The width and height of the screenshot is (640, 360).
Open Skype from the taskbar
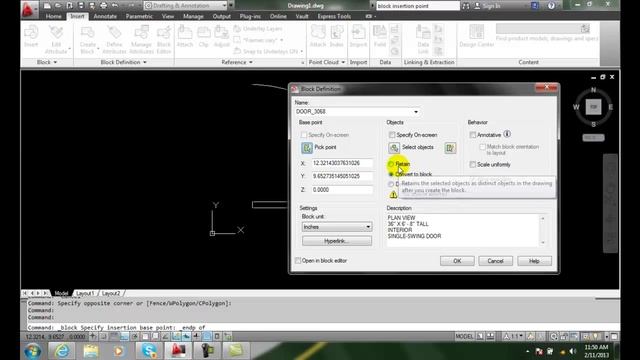pyautogui.click(x=149, y=351)
